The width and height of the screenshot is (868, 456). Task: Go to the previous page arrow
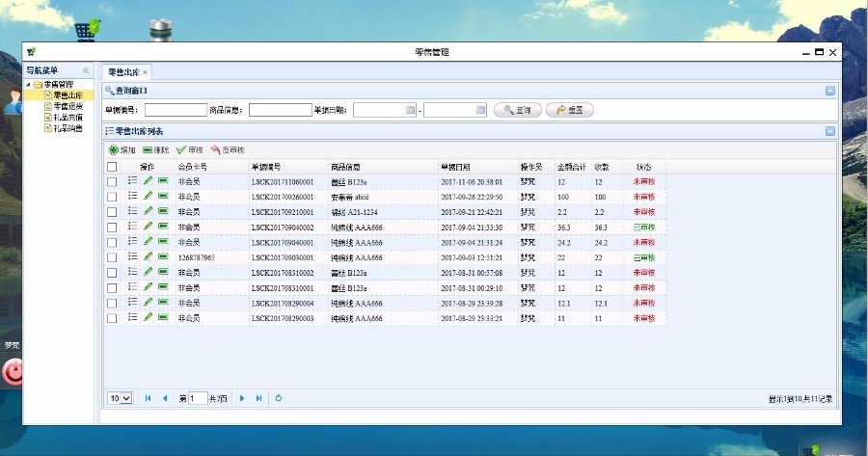tap(164, 398)
